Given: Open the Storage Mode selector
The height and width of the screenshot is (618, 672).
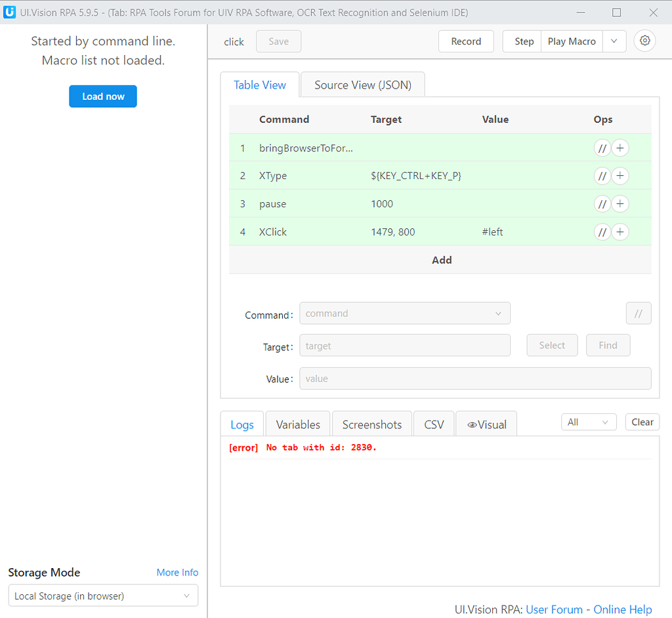Looking at the screenshot, I should (102, 596).
